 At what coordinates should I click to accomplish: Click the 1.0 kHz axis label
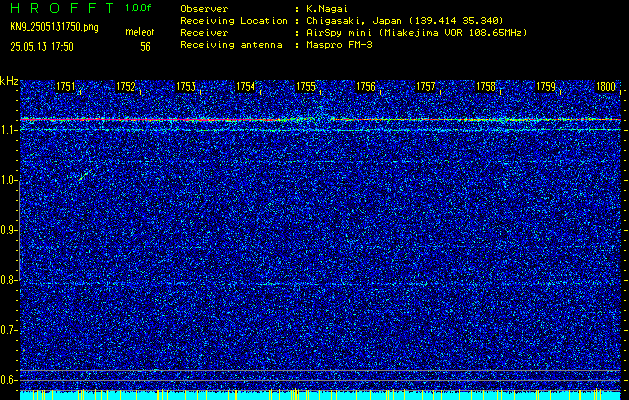coord(7,180)
